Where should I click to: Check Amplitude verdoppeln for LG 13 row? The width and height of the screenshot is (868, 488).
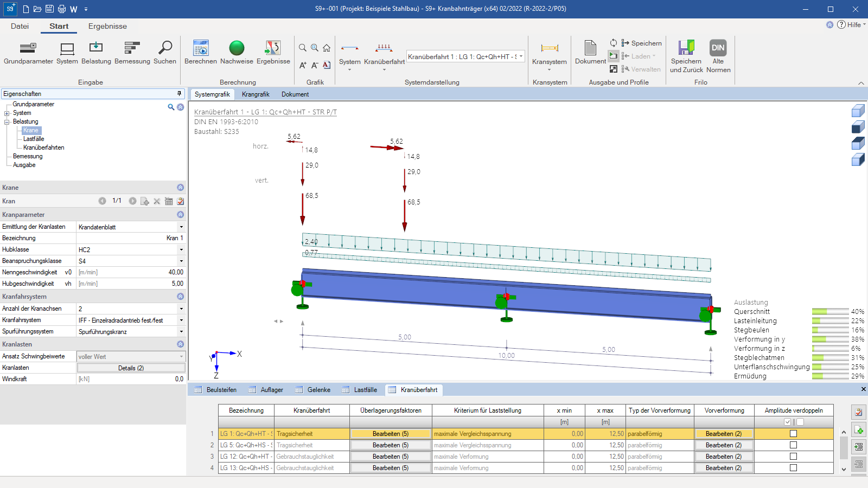(793, 468)
